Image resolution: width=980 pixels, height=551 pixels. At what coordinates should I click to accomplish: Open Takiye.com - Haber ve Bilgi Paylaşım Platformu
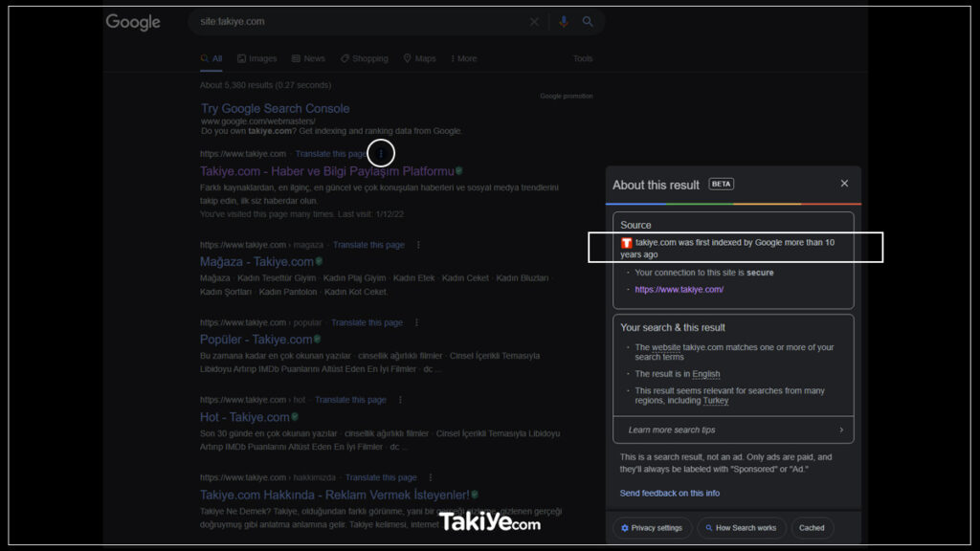(x=327, y=171)
